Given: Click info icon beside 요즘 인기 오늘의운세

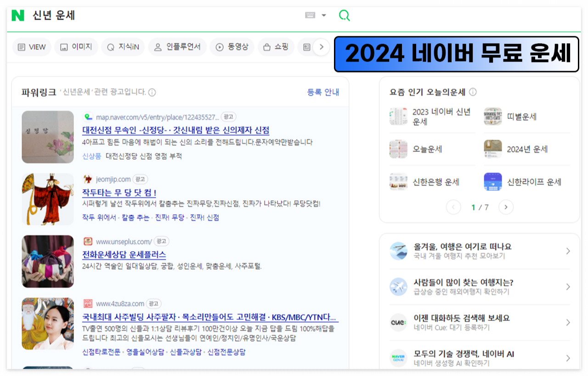Looking at the screenshot, I should point(473,92).
